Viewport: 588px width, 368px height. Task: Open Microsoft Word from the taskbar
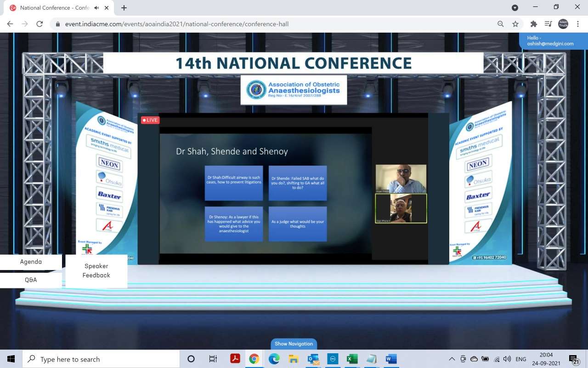[x=391, y=359]
